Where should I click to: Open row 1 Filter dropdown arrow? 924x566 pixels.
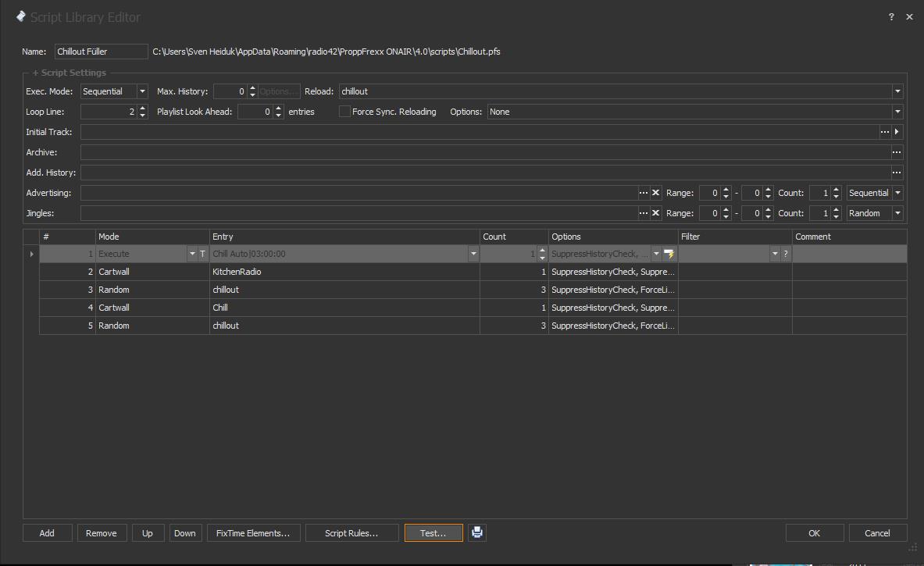click(775, 254)
